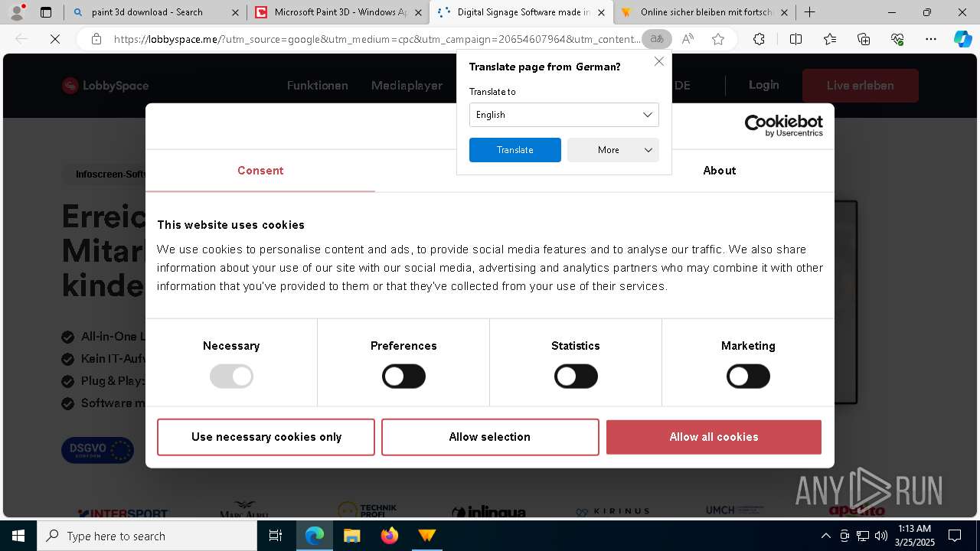Open tab actions menu icon
980x551 pixels.
point(46,12)
